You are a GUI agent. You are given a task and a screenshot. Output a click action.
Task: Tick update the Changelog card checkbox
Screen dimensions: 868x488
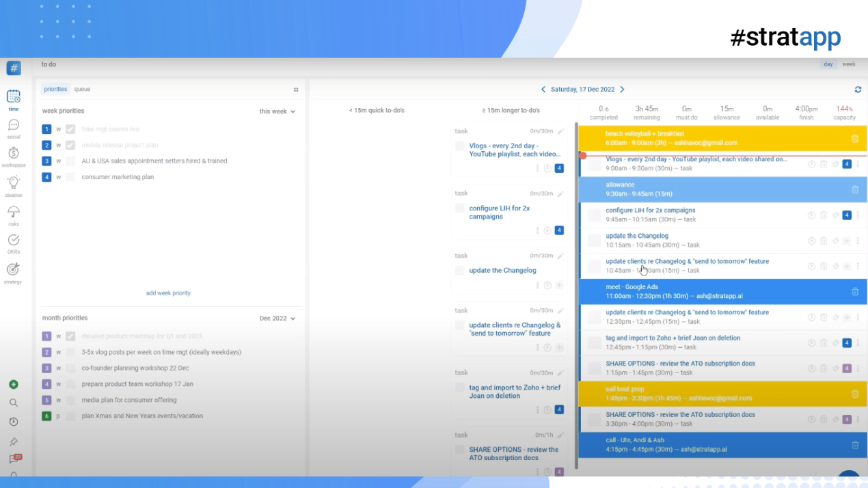tap(460, 271)
